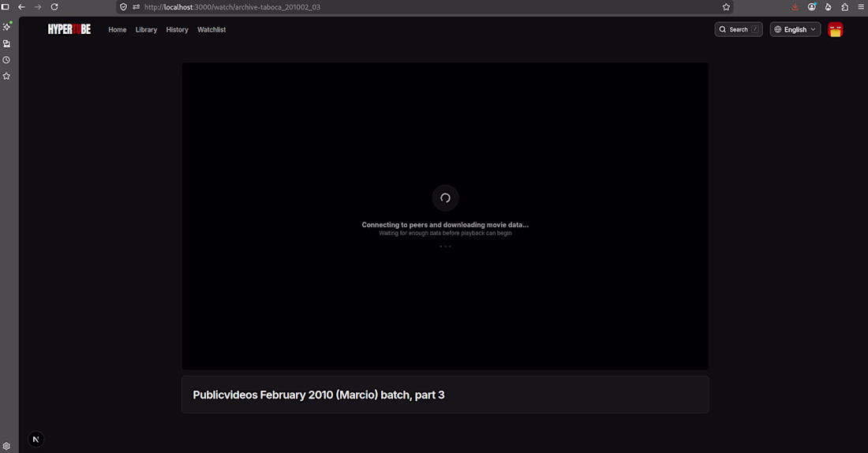Viewport: 868px width, 453px height.
Task: Go to the Library section
Action: (146, 30)
